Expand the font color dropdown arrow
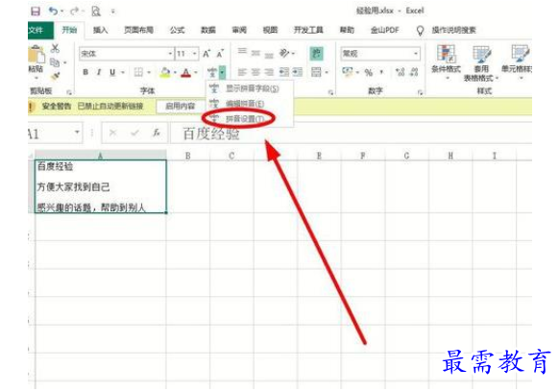Image resolution: width=559 pixels, height=392 pixels. 196,72
